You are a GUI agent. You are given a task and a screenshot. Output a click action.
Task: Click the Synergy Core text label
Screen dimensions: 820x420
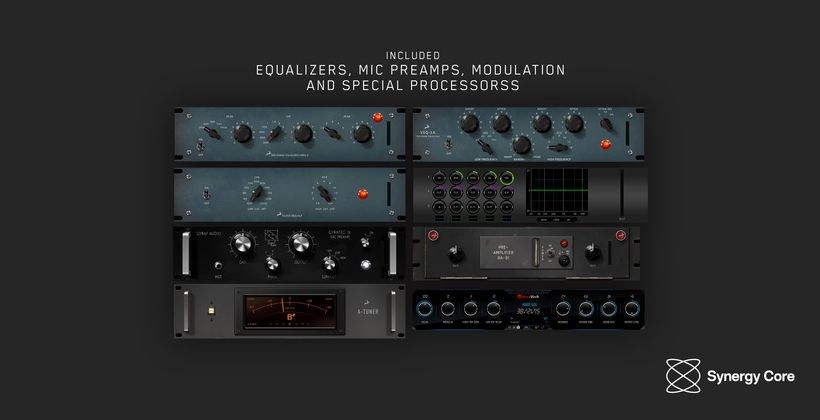pyautogui.click(x=752, y=376)
